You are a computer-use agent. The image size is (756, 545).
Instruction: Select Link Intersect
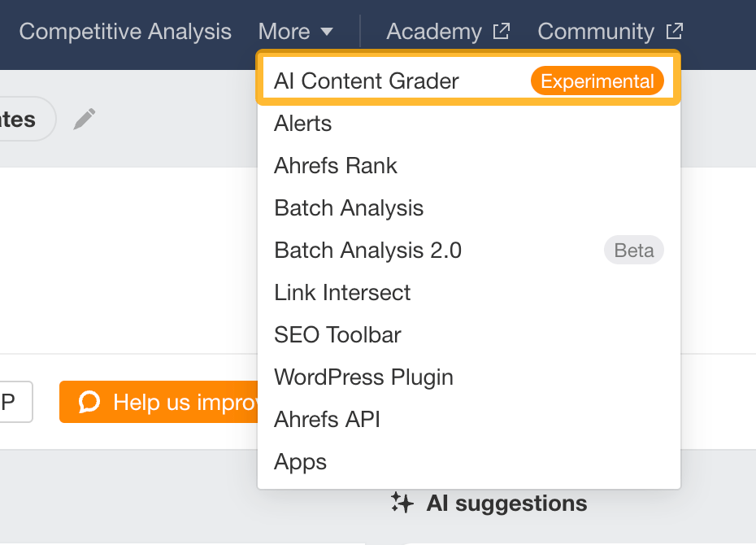[342, 292]
